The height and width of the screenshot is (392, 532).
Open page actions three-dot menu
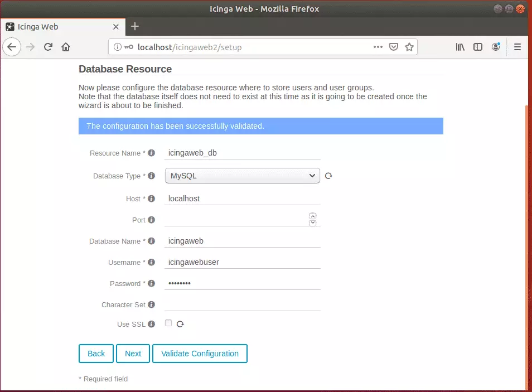(x=378, y=47)
